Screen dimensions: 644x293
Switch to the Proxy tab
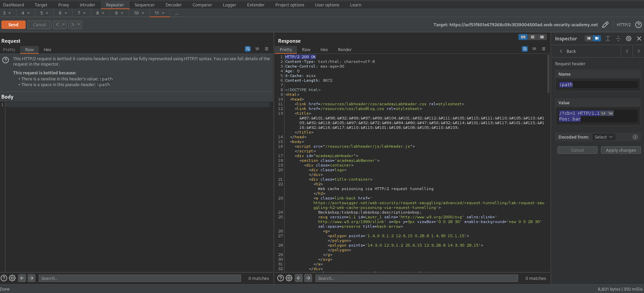64,5
